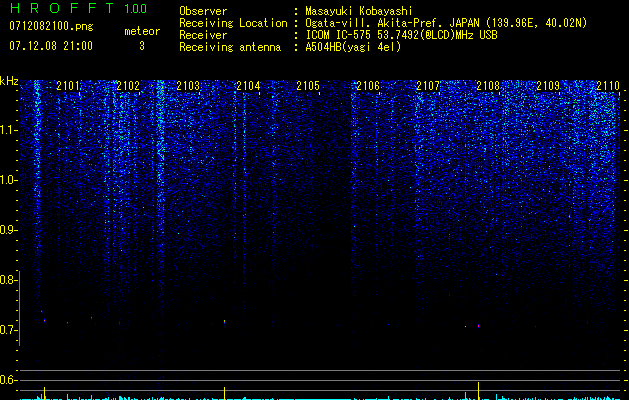Click the yellow meteor spike below 2108
The width and height of the screenshot is (629, 400).
click(x=479, y=390)
